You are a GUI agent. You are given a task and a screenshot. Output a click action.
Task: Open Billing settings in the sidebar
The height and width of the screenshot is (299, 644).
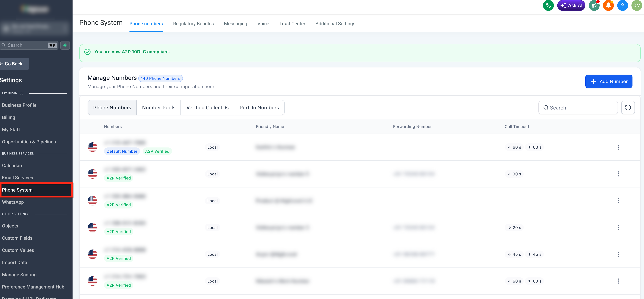(8, 117)
